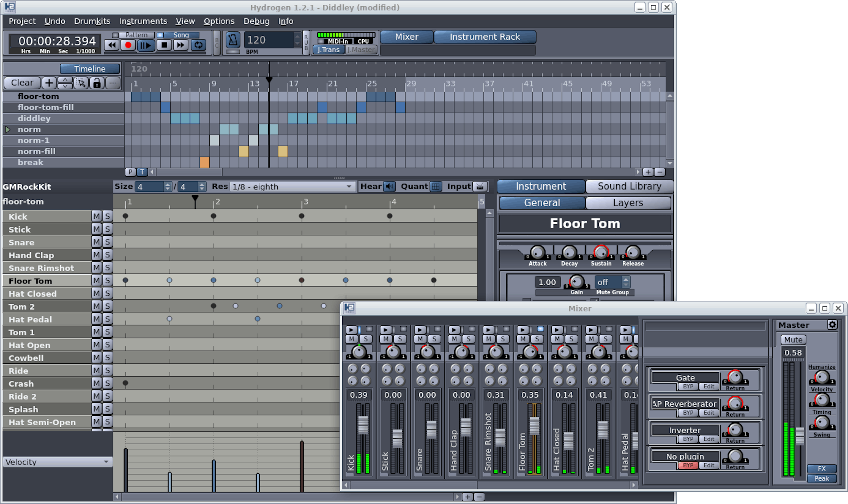848x504 pixels.
Task: Increase BPM with up arrow
Action: pos(297,36)
